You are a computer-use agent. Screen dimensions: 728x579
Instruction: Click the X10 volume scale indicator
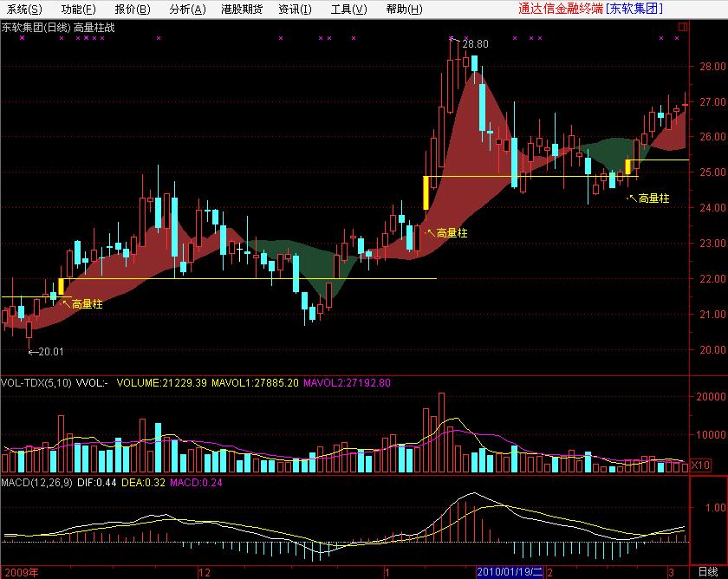pyautogui.click(x=700, y=465)
